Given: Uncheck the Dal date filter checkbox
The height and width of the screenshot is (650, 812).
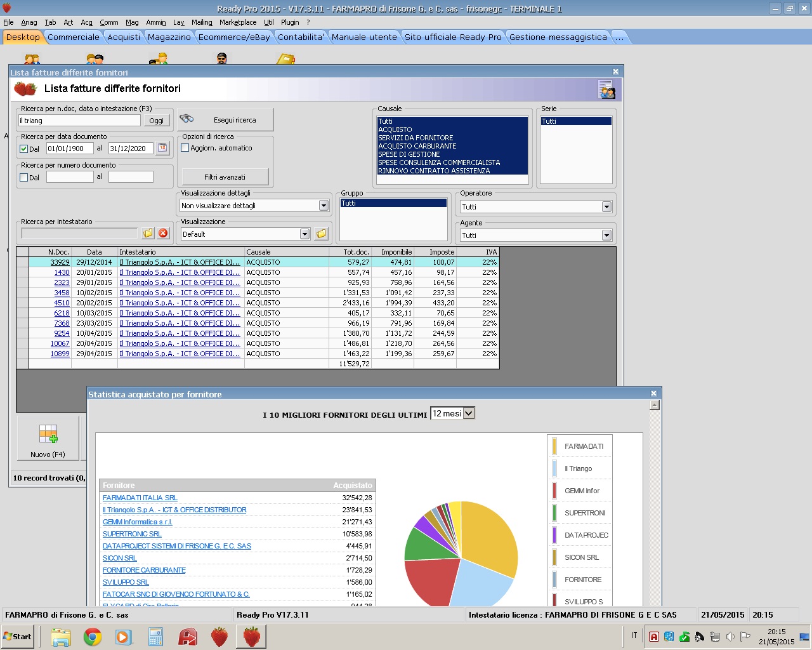Looking at the screenshot, I should (x=24, y=149).
